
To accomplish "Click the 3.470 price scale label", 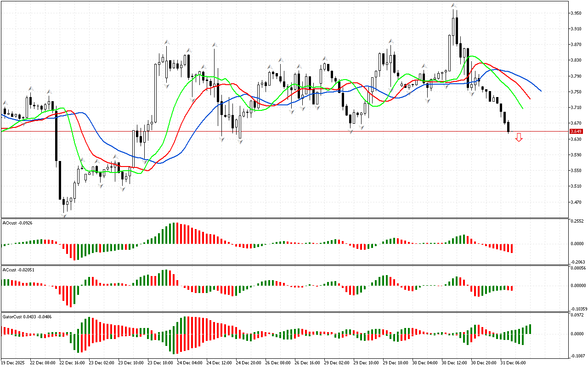I will click(x=577, y=202).
